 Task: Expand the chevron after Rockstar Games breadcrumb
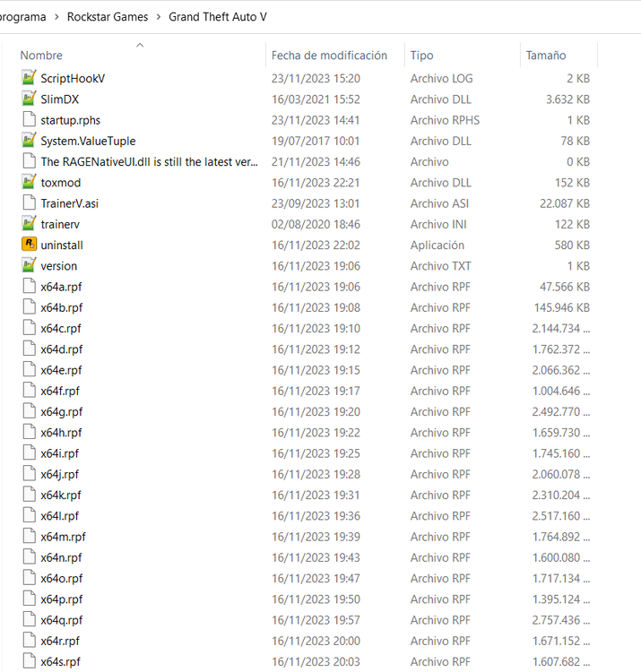[x=158, y=17]
